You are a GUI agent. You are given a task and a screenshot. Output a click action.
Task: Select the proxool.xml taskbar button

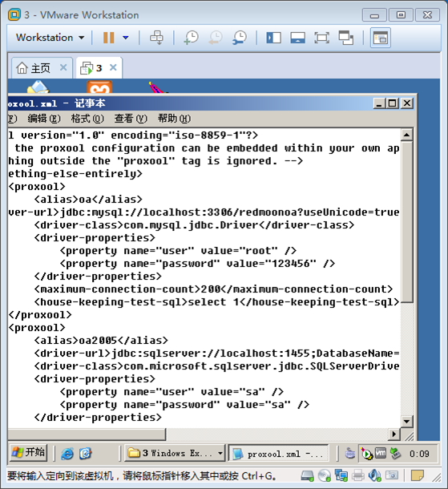click(279, 454)
